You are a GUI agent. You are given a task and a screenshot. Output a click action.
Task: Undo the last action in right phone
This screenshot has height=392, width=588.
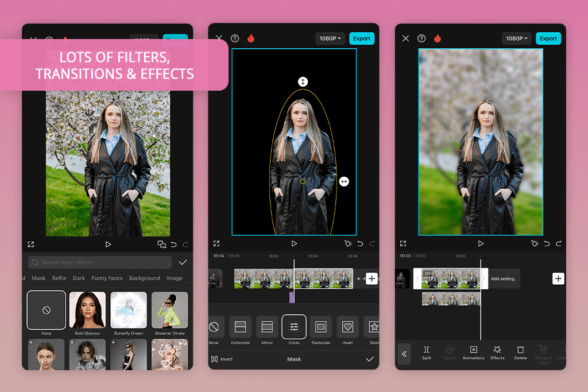(547, 243)
